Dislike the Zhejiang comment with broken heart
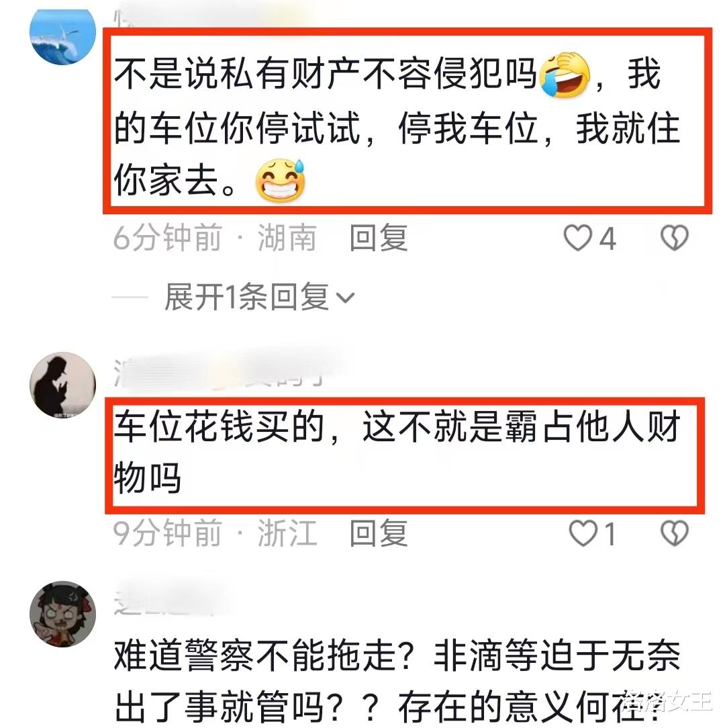Viewport: 725px width, 728px height. coord(674,533)
